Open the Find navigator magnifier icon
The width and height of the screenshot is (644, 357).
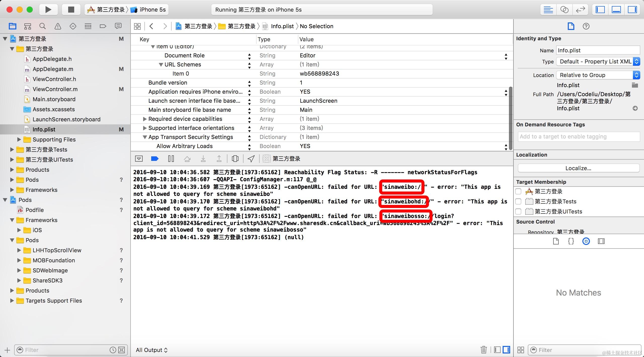click(x=43, y=26)
